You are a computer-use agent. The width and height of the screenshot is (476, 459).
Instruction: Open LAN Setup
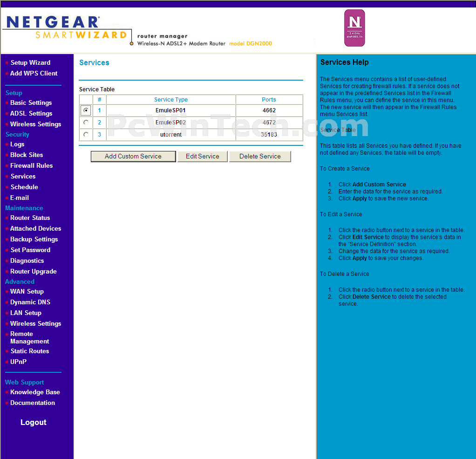click(26, 313)
